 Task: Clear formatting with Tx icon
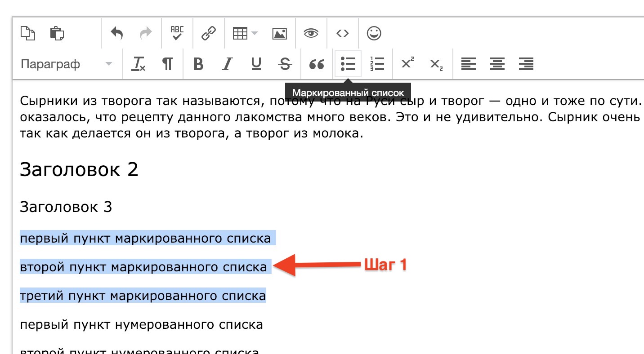138,64
